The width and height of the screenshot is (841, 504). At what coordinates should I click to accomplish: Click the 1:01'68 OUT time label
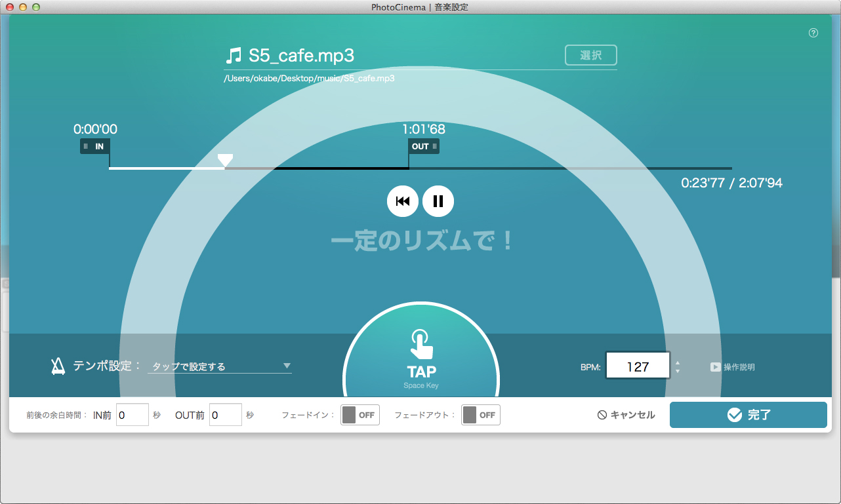pyautogui.click(x=424, y=129)
